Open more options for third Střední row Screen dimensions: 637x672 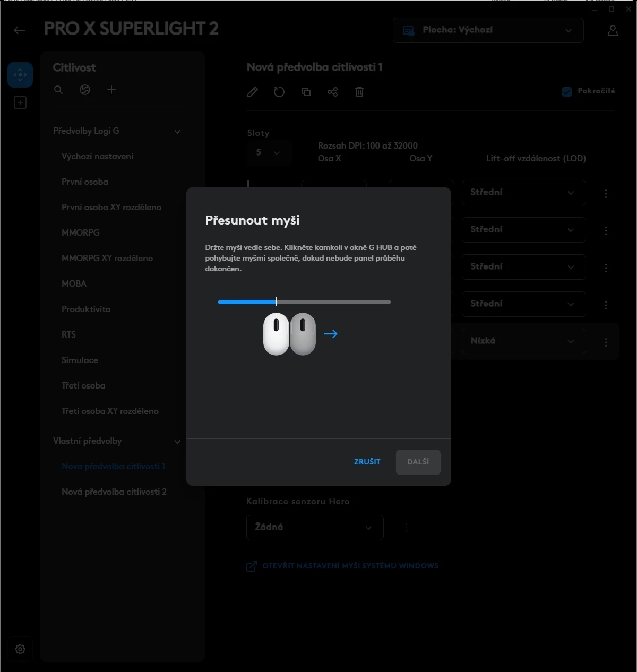tap(606, 268)
